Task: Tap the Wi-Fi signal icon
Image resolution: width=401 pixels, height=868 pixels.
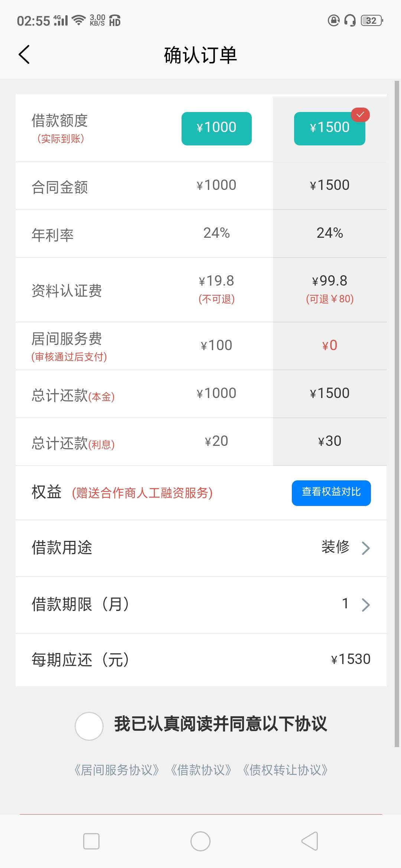Action: (x=78, y=20)
